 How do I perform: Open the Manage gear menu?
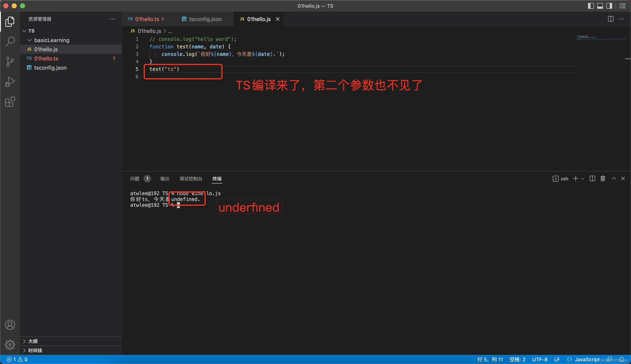click(x=10, y=345)
